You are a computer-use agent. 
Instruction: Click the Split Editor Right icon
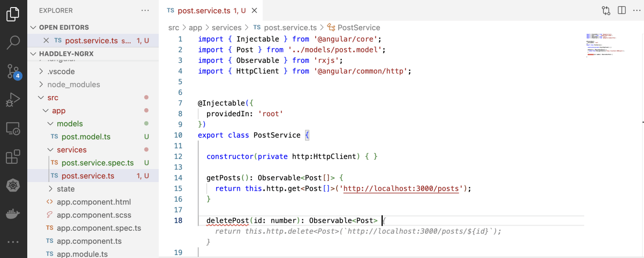point(622,10)
